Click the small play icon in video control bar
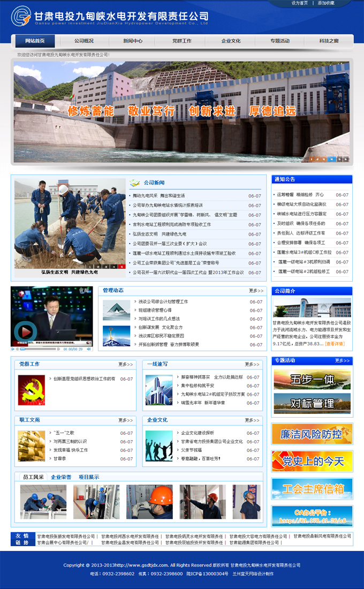364x589 pixels. (13, 349)
